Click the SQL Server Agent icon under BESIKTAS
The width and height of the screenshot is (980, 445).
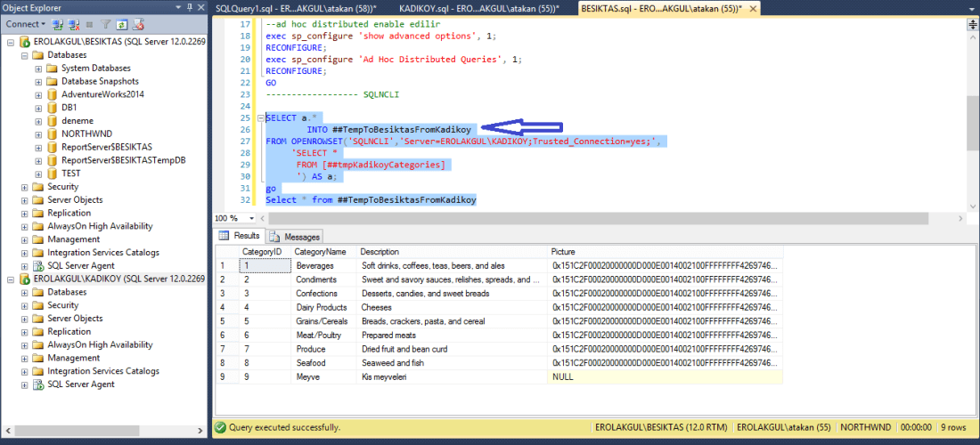[x=37, y=265]
